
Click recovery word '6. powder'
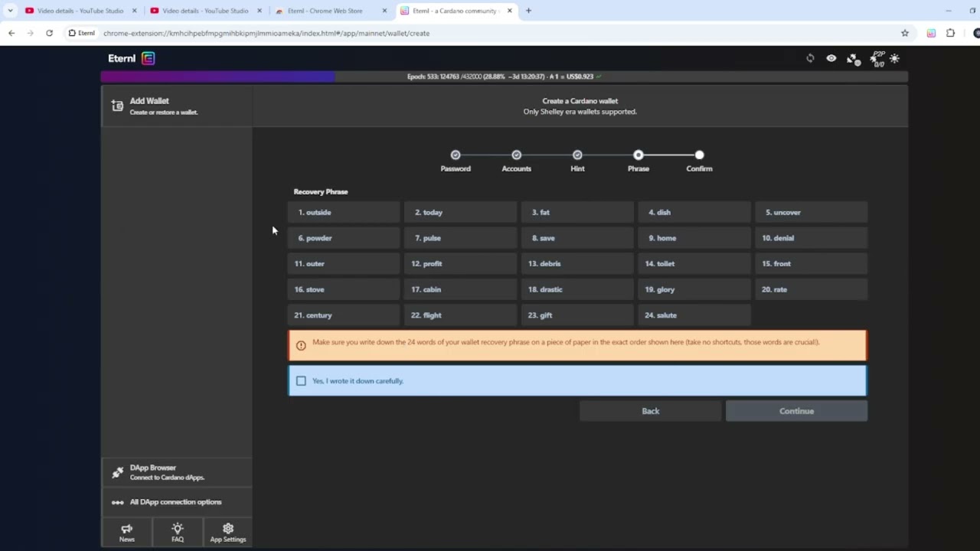[x=344, y=238]
